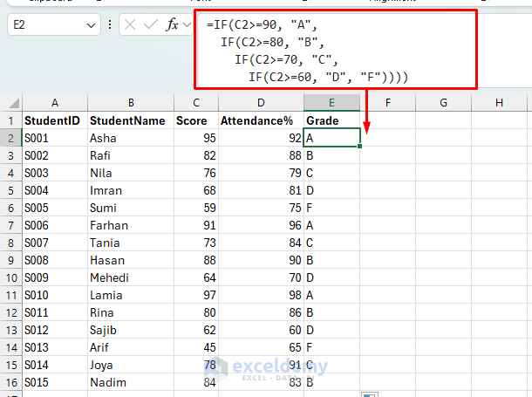Click cell containing Farhan
This screenshot has height=397, width=532.
131,225
